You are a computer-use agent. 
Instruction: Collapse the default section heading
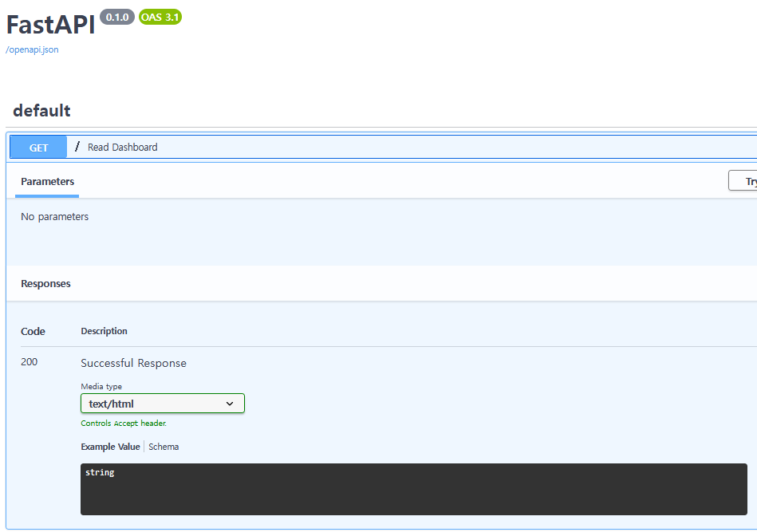41,111
